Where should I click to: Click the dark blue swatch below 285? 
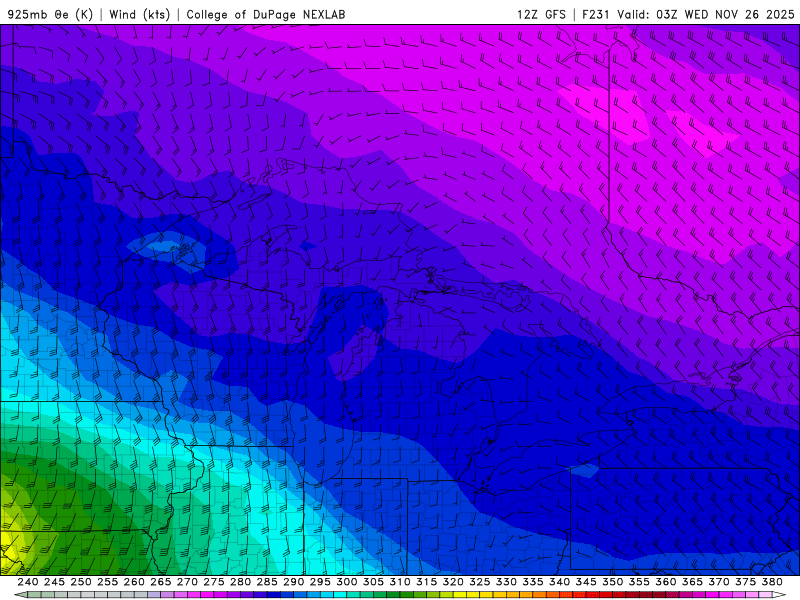tap(273, 595)
